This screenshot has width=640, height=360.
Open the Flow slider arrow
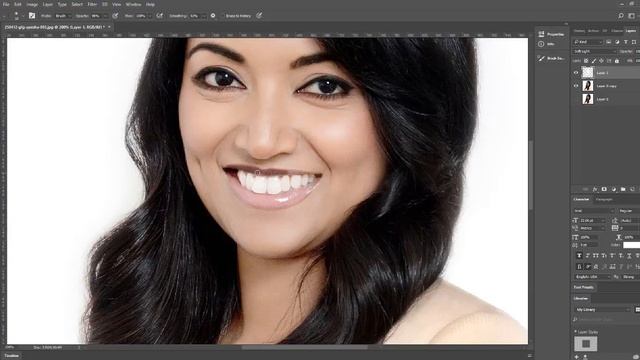pyautogui.click(x=150, y=16)
